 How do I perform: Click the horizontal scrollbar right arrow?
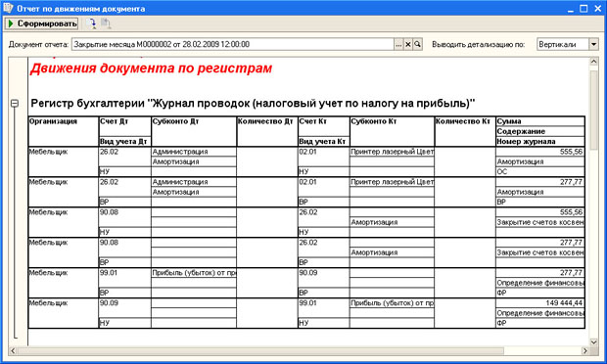pos(584,351)
